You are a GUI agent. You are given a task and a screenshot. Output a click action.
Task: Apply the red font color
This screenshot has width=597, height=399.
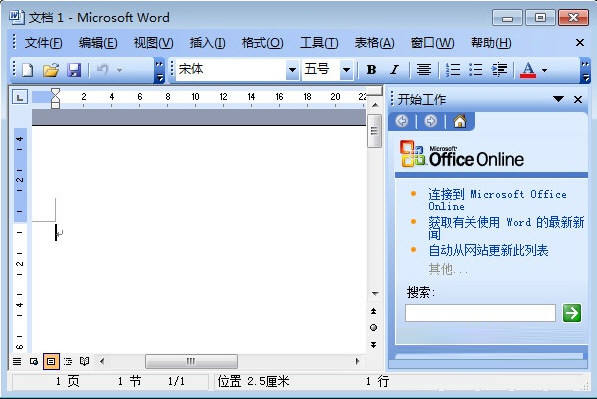(x=528, y=70)
